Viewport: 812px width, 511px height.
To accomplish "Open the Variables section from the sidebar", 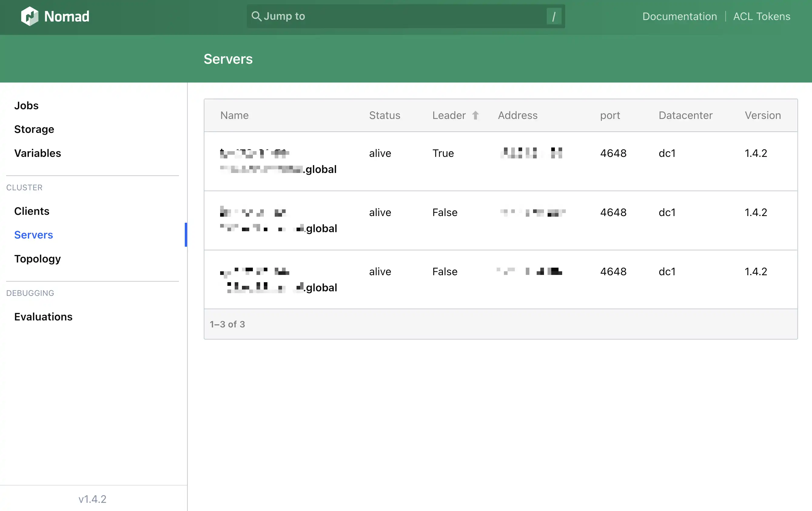I will (37, 153).
